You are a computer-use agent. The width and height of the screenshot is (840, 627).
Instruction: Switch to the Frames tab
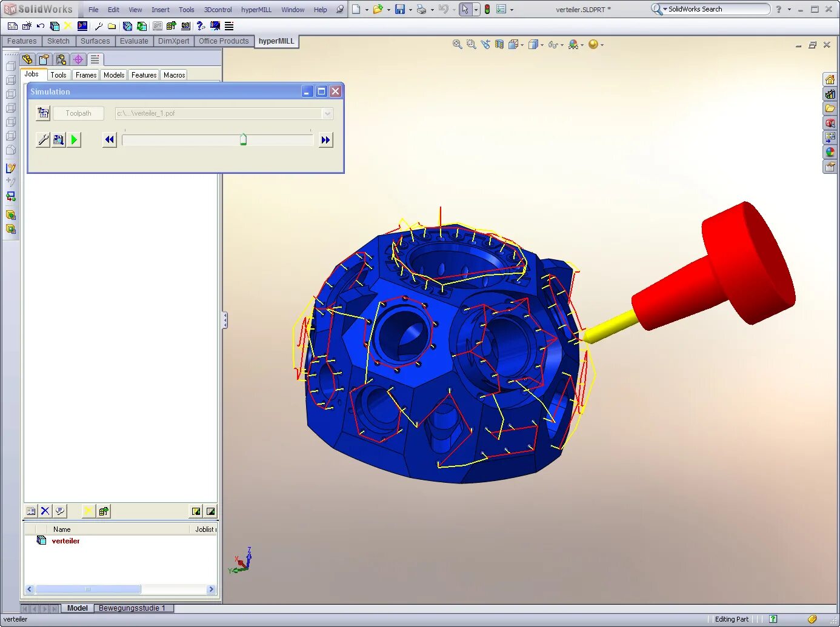tap(85, 75)
